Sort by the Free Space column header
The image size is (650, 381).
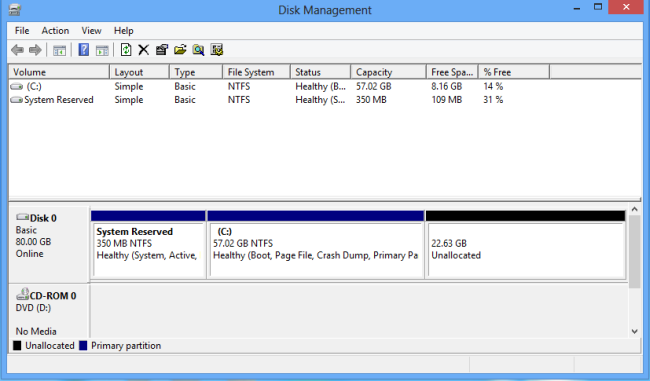(x=452, y=72)
